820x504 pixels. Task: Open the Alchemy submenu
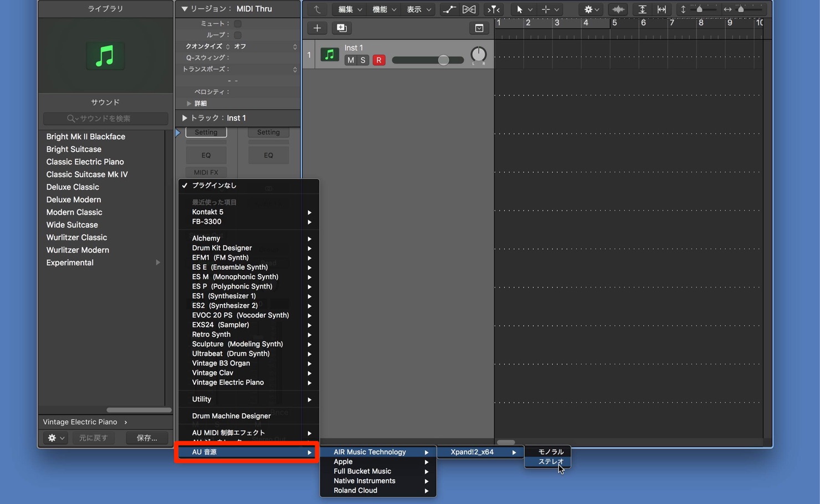pos(248,238)
